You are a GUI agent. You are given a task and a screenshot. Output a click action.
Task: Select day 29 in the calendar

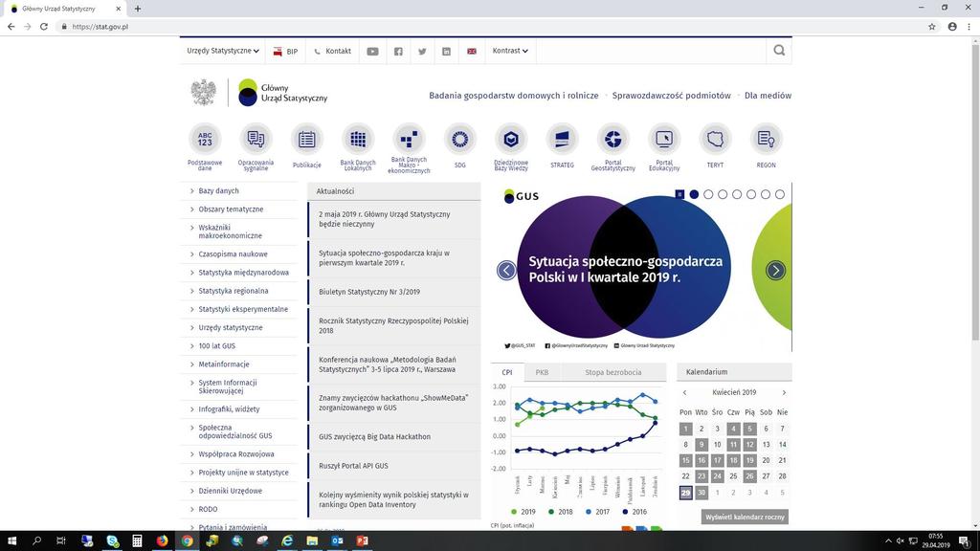685,493
